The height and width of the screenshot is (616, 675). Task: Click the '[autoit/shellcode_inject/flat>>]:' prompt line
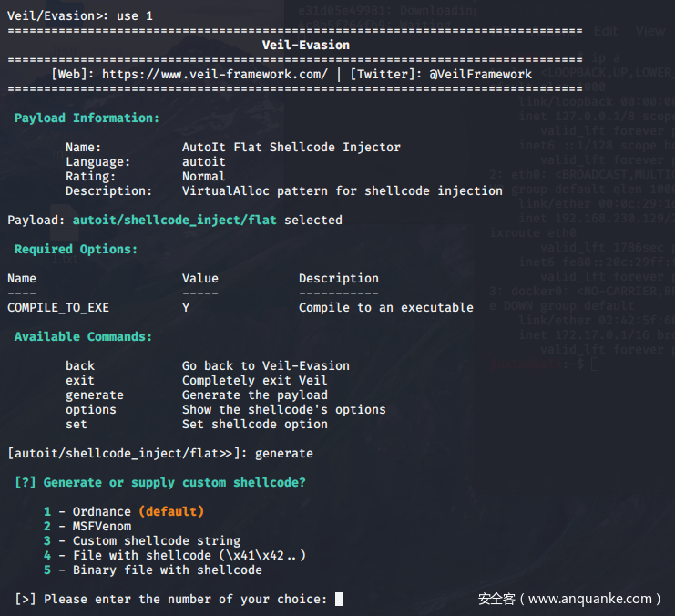[x=160, y=453]
